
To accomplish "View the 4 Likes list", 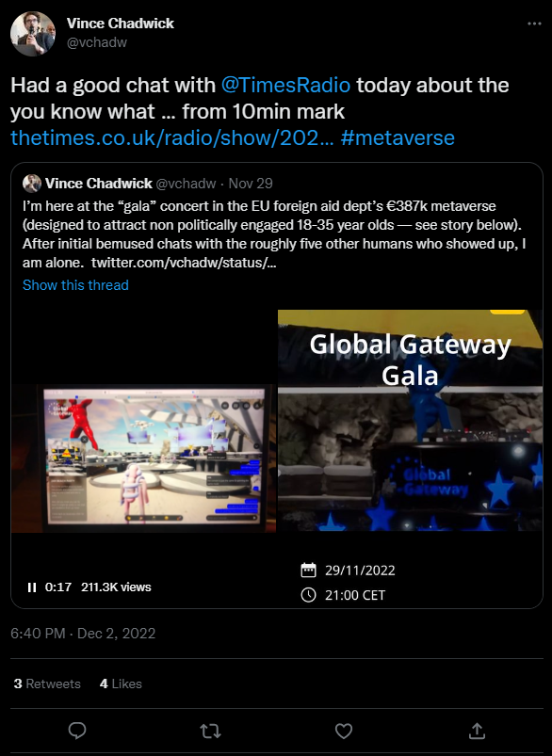I will [x=121, y=684].
